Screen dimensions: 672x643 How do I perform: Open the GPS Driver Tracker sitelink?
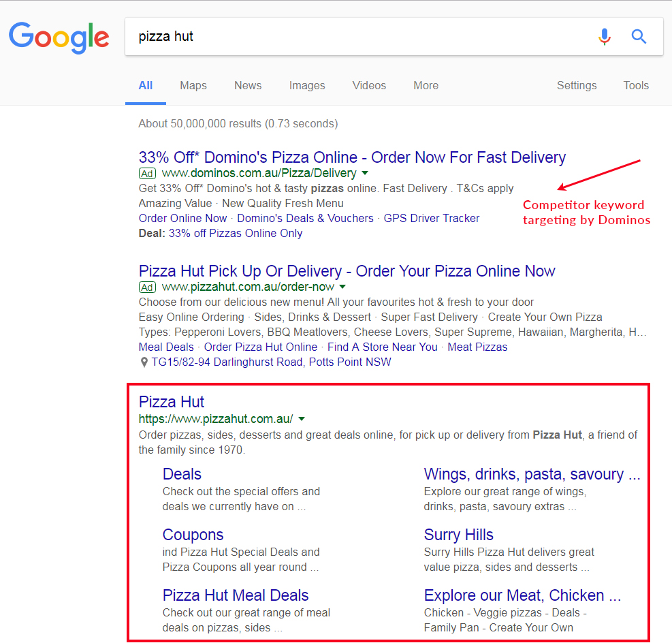click(432, 218)
